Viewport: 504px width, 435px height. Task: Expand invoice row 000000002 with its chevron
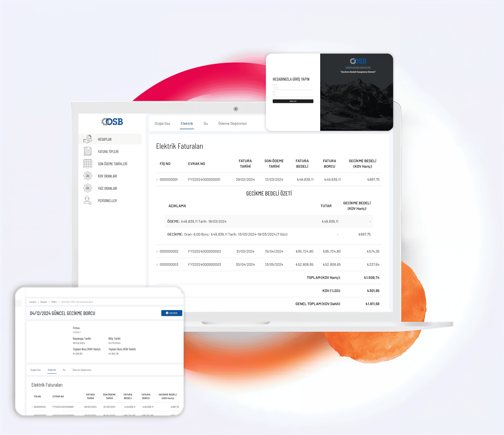(157, 251)
